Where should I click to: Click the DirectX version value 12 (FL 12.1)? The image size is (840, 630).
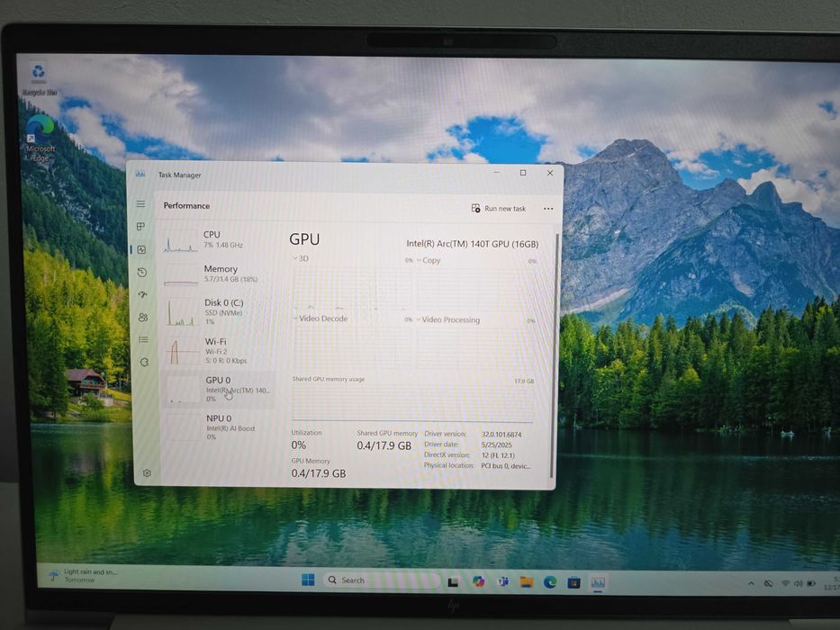498,455
